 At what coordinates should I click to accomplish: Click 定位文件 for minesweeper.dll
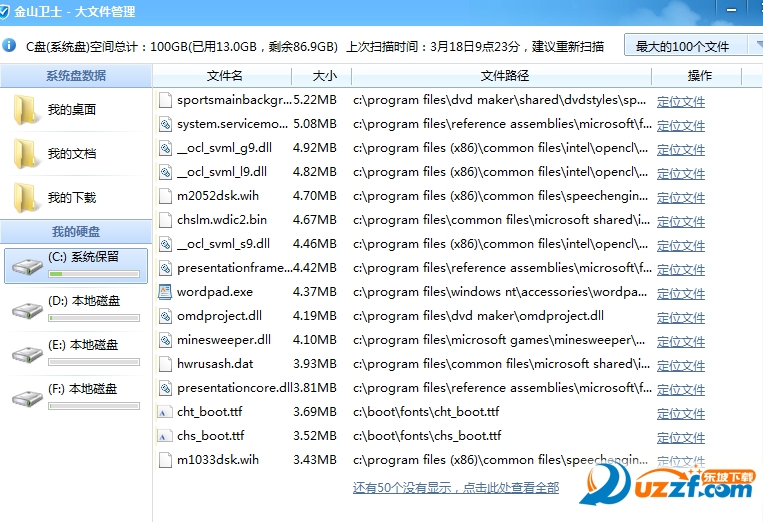click(x=681, y=342)
